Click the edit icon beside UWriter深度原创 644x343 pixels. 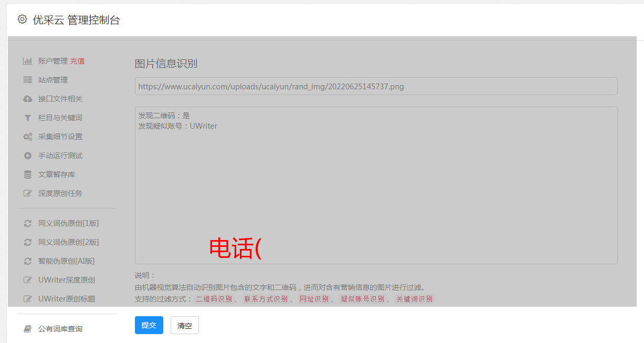pos(28,280)
